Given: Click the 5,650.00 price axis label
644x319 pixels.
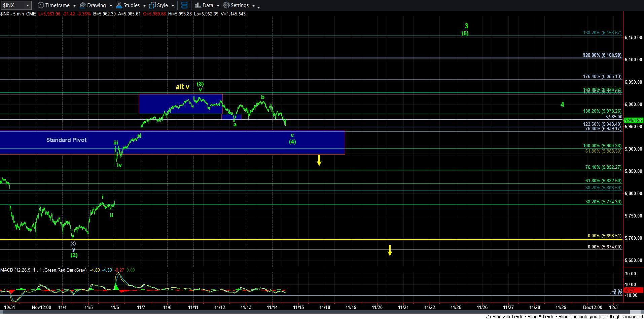Looking at the screenshot, I should click(x=633, y=260).
